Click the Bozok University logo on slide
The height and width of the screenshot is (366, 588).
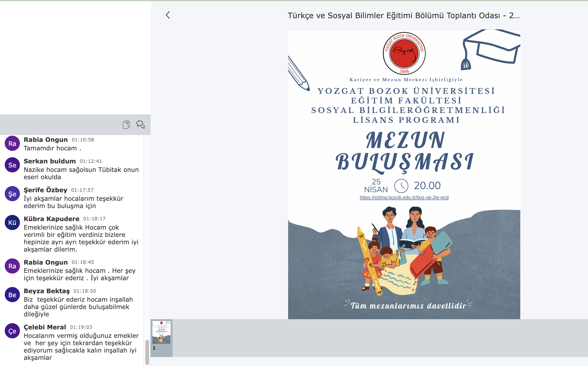(404, 53)
